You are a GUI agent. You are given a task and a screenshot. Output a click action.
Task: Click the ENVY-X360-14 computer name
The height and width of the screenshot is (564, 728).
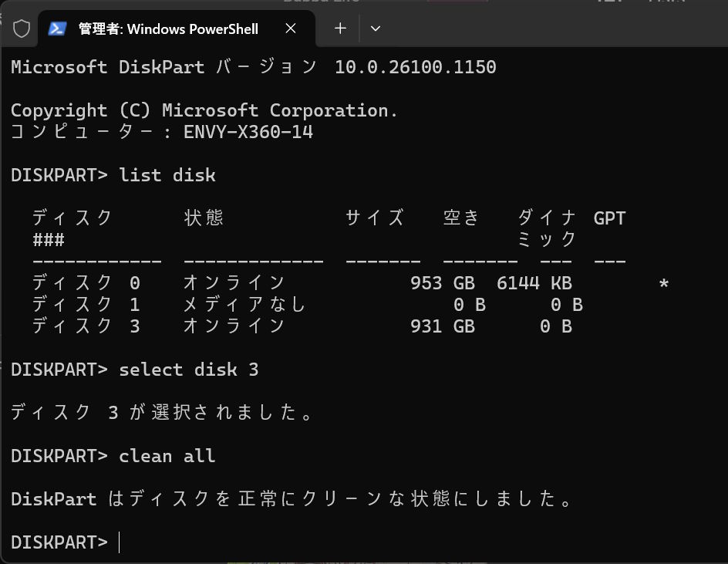(248, 132)
